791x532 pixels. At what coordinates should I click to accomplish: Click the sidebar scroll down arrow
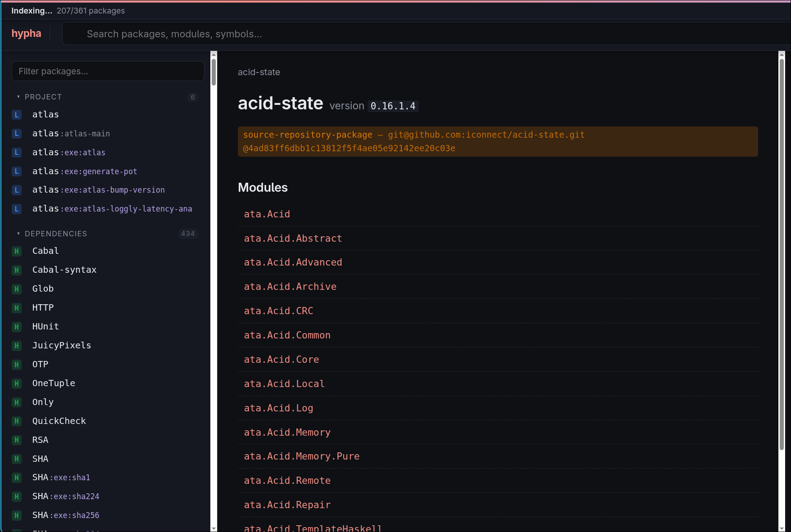[214, 528]
